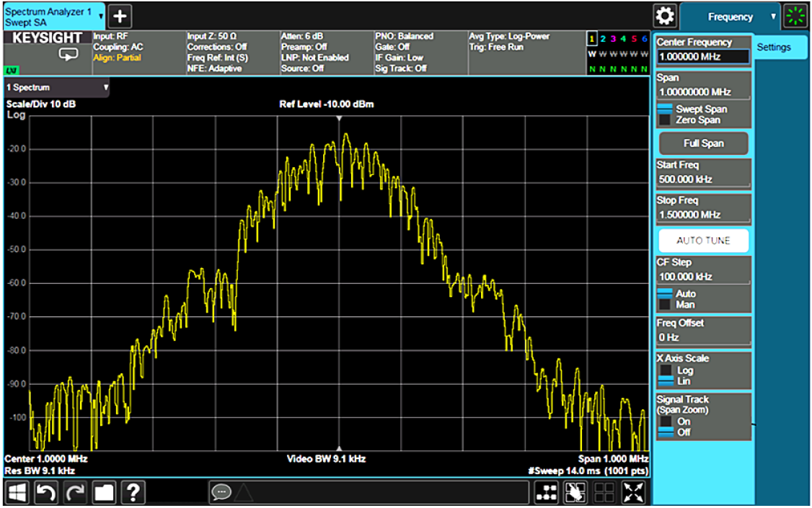Click PNO: Balanced status text

[x=405, y=36]
